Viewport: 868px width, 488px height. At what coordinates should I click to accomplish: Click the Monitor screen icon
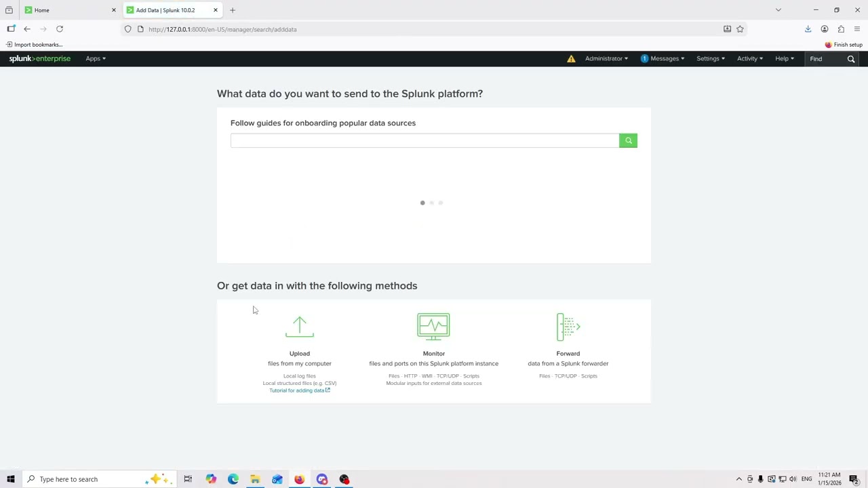point(433,326)
